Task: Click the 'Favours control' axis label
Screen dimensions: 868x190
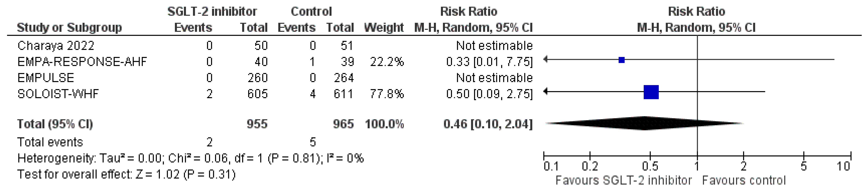Action: [744, 180]
